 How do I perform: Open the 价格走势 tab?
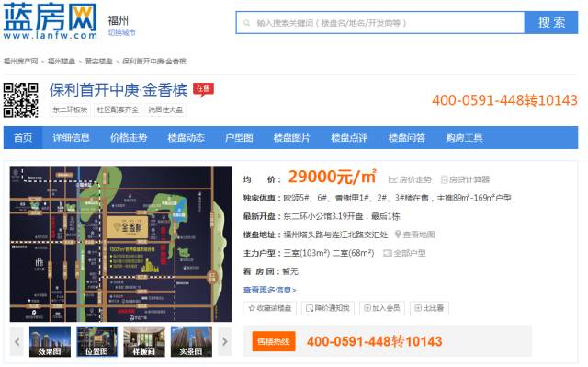point(129,138)
